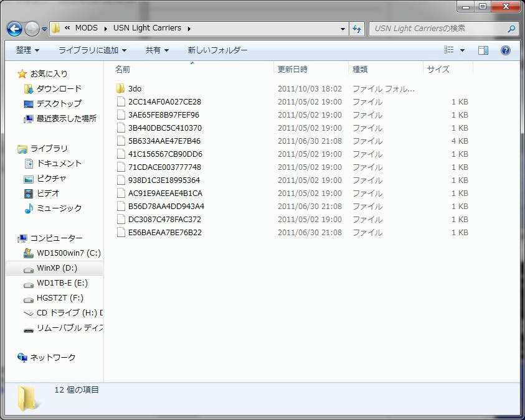Viewport: 525px width, 420px height.
Task: Open ダウンロード in favorites
Action: [x=53, y=88]
